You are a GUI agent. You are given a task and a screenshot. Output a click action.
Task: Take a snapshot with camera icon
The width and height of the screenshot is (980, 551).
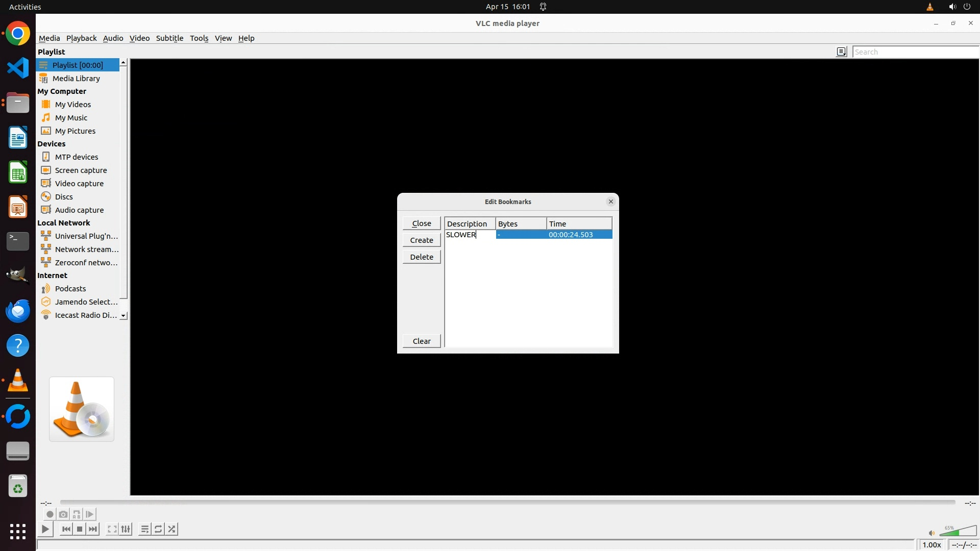(x=63, y=514)
